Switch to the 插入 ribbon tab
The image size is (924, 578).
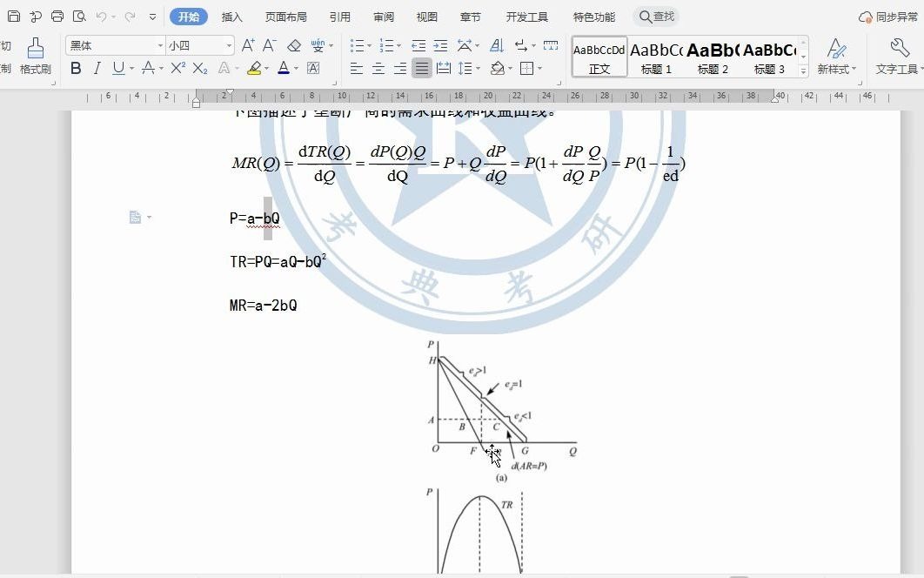[231, 16]
